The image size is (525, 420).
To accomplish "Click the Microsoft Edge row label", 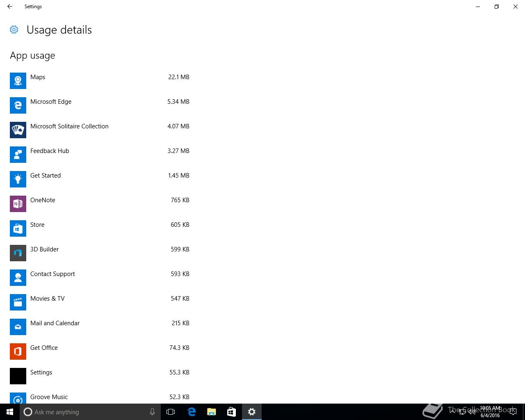I will point(51,102).
